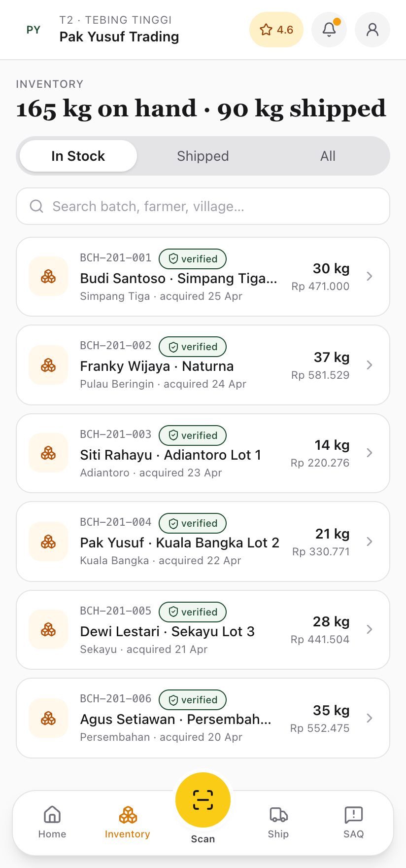Tap the box icon on Dewi Lestari batch
406x868 pixels.
(48, 629)
